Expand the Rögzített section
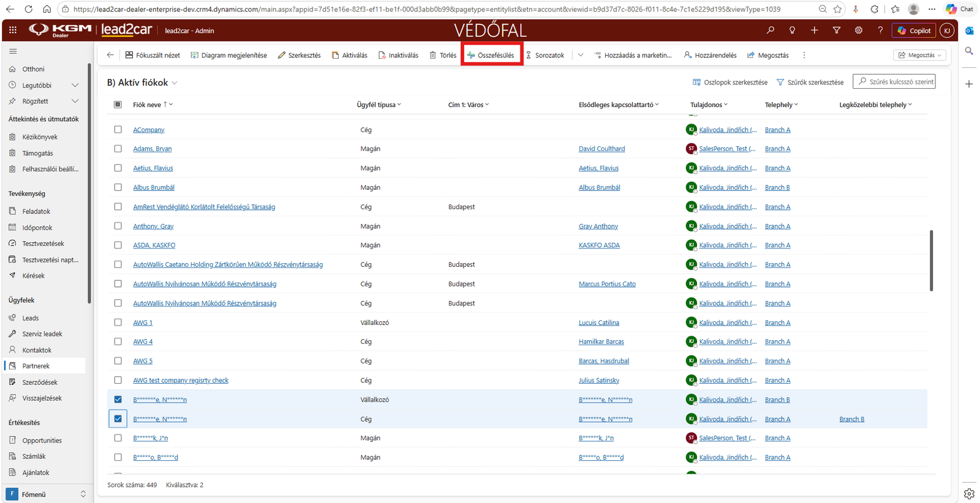 tap(75, 101)
